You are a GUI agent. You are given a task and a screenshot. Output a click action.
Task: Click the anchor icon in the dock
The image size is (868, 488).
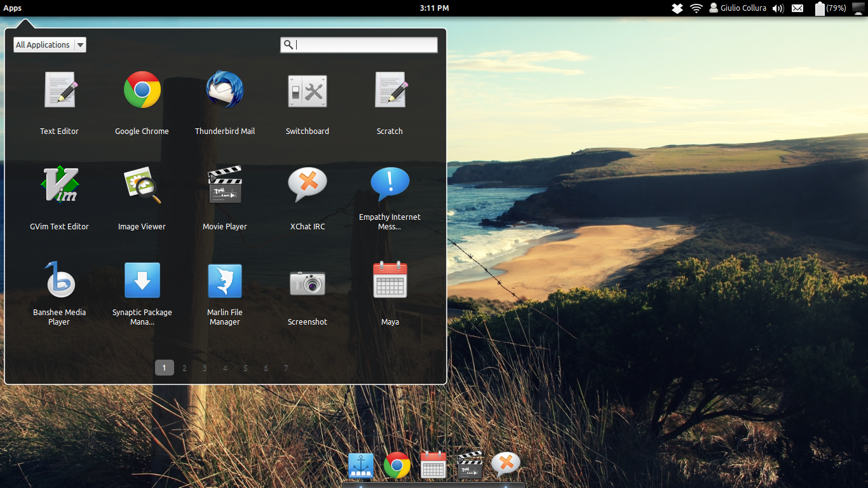click(361, 466)
